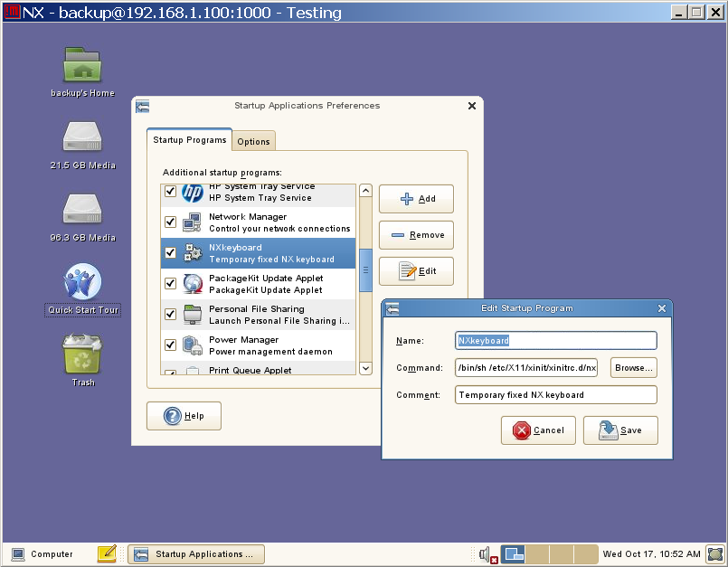Select the Print Queue Applet row
The image size is (728, 567).
point(258,369)
